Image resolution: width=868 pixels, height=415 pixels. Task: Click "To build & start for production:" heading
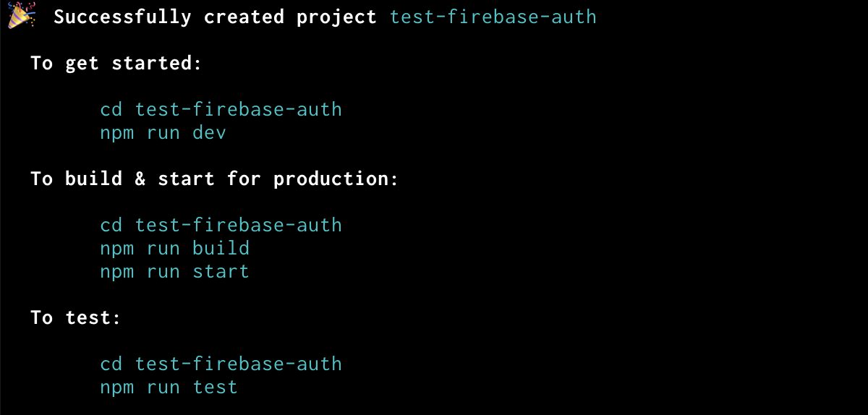[x=215, y=179]
